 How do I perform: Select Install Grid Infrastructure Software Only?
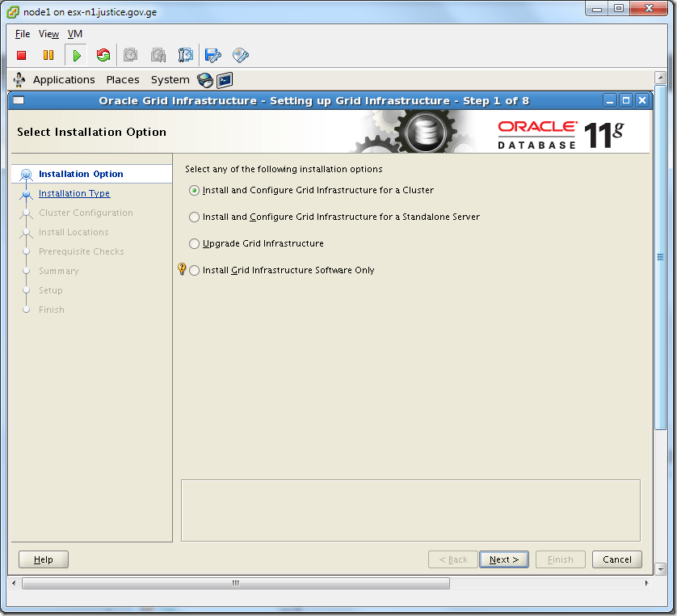(194, 270)
